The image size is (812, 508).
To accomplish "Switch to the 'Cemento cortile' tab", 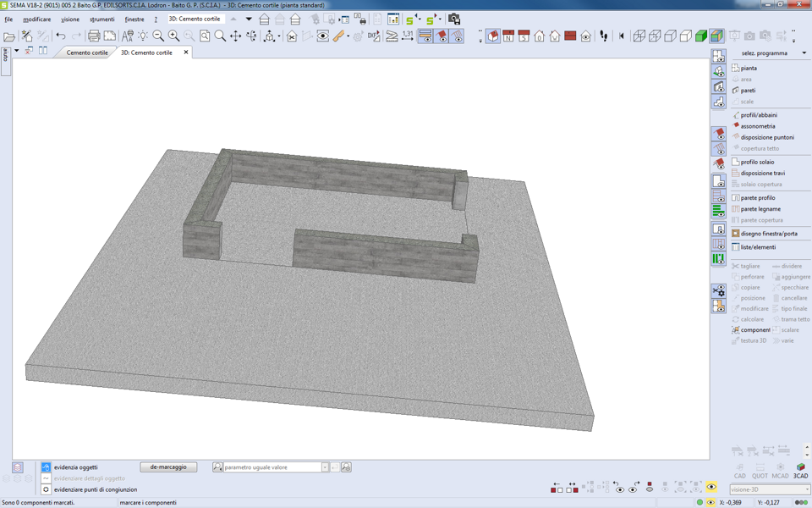I will [x=87, y=52].
